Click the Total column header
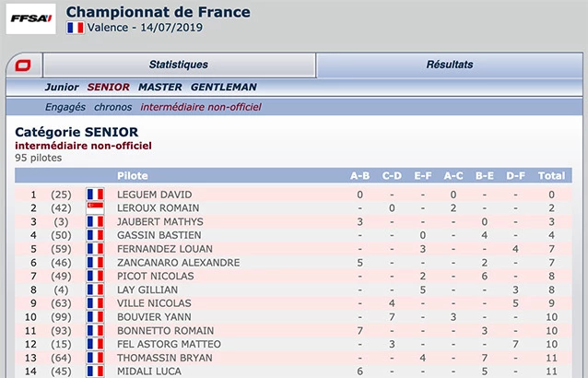Viewport: 588px width, 378px height. point(551,176)
